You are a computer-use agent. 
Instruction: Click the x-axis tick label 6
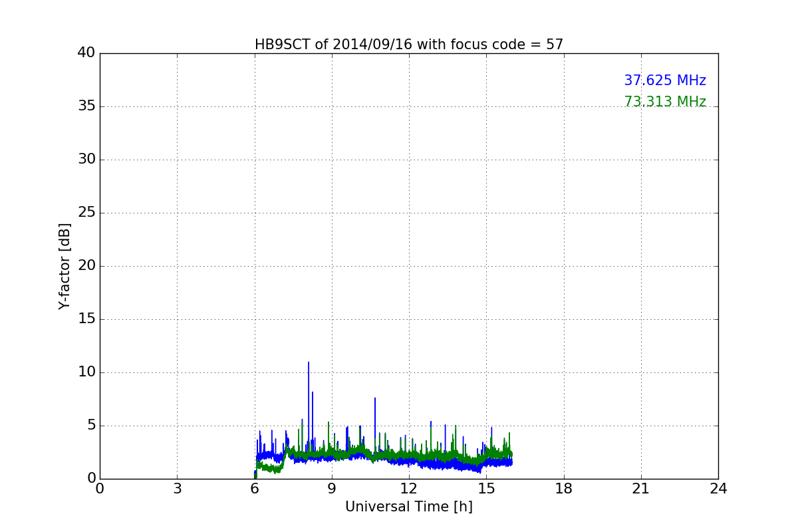(255, 489)
